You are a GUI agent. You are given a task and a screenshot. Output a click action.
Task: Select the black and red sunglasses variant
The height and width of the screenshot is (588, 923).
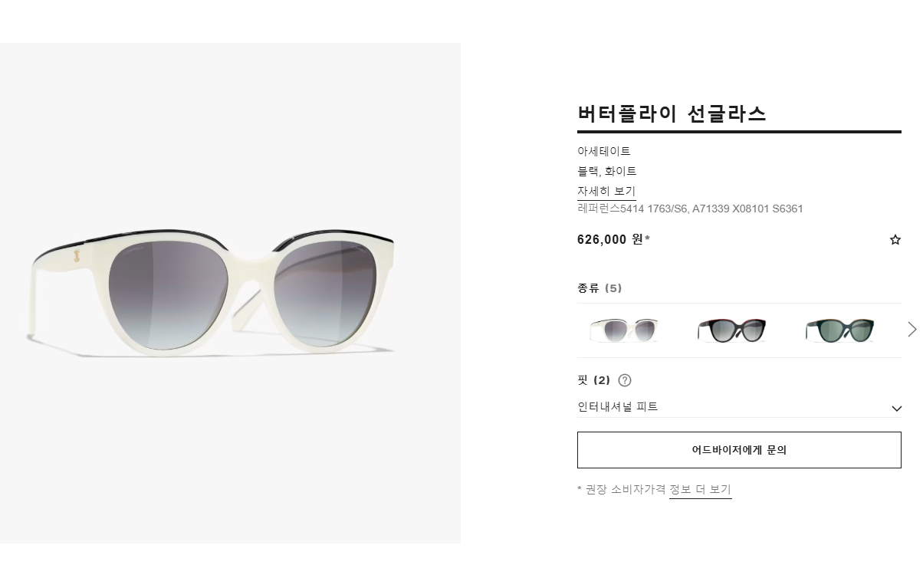pyautogui.click(x=731, y=330)
